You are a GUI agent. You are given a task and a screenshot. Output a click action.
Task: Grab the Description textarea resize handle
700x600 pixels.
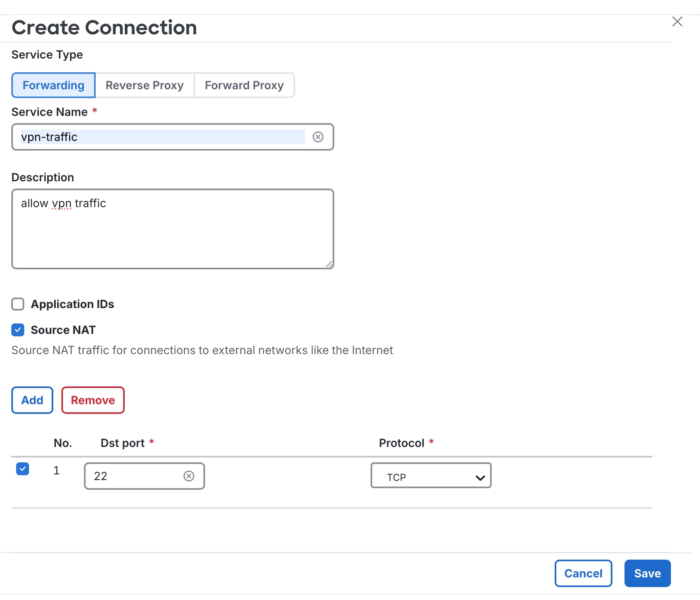pos(329,264)
